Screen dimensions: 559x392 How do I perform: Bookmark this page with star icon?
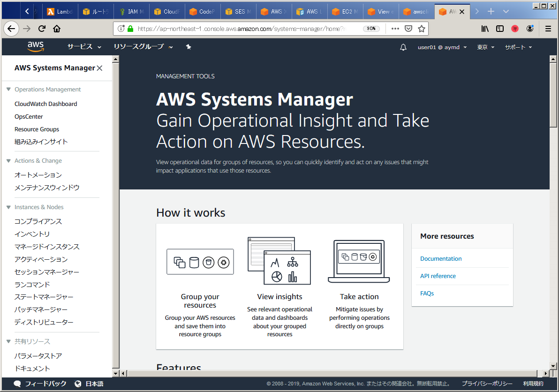tap(422, 29)
